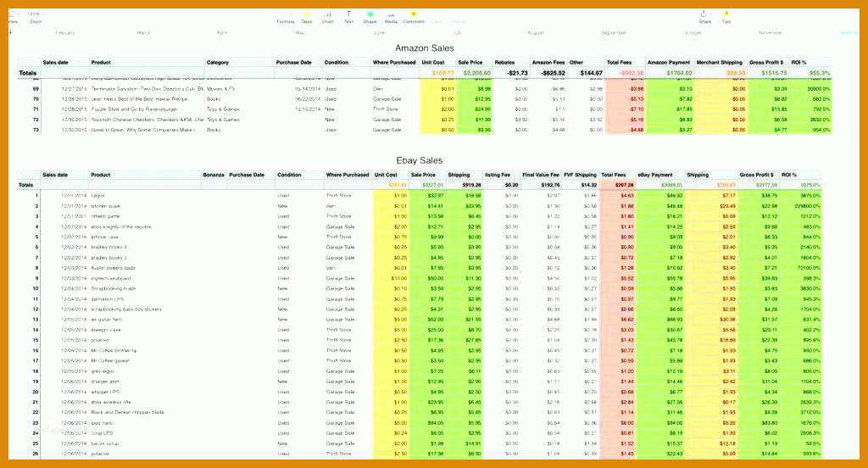868x468 pixels.
Task: Select Amazon Other total $144.67
Action: pos(591,73)
